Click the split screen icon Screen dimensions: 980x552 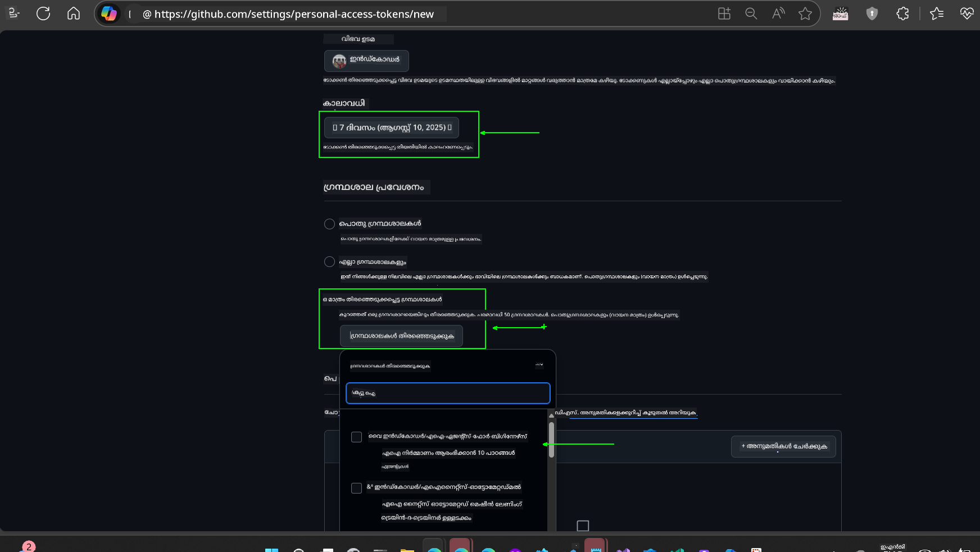(x=724, y=13)
